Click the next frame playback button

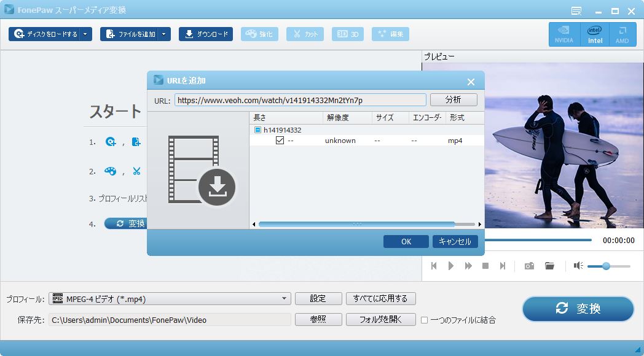point(502,266)
